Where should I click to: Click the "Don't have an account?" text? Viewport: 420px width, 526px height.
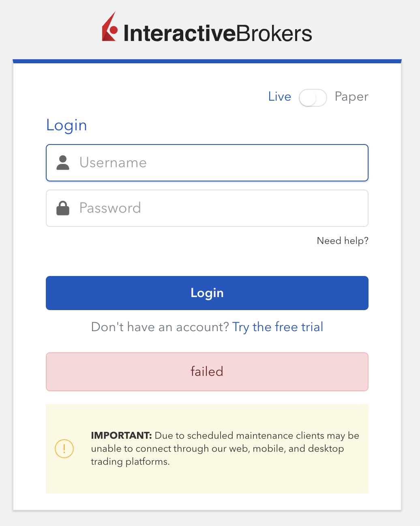pyautogui.click(x=160, y=327)
